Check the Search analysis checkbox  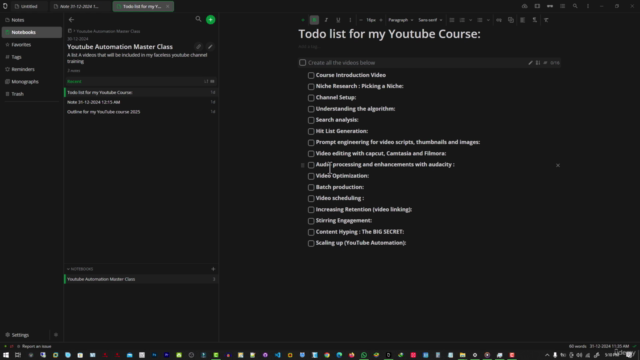tap(311, 120)
